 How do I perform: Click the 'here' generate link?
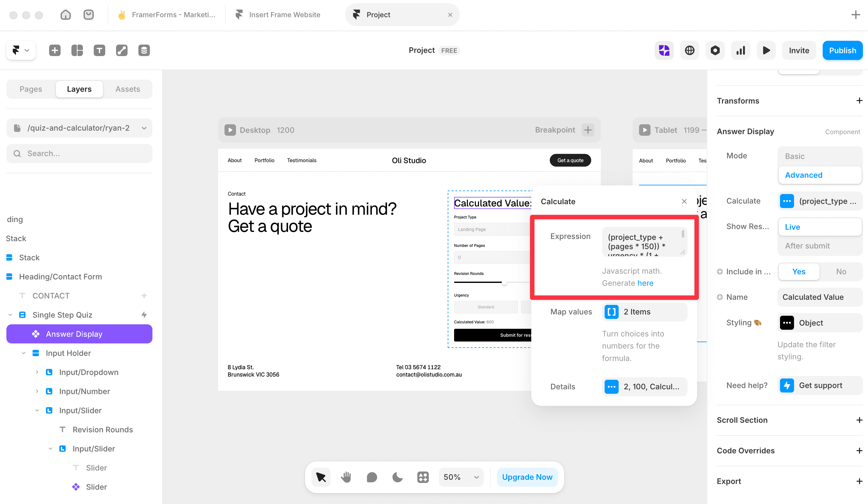[645, 283]
